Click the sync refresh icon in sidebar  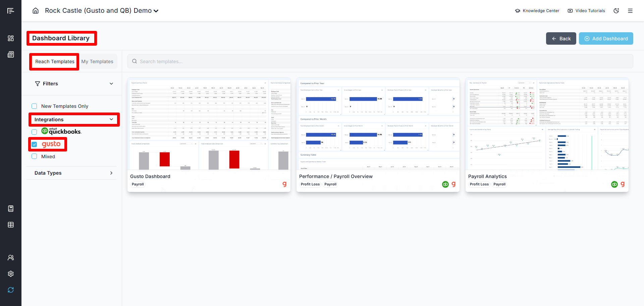click(11, 290)
